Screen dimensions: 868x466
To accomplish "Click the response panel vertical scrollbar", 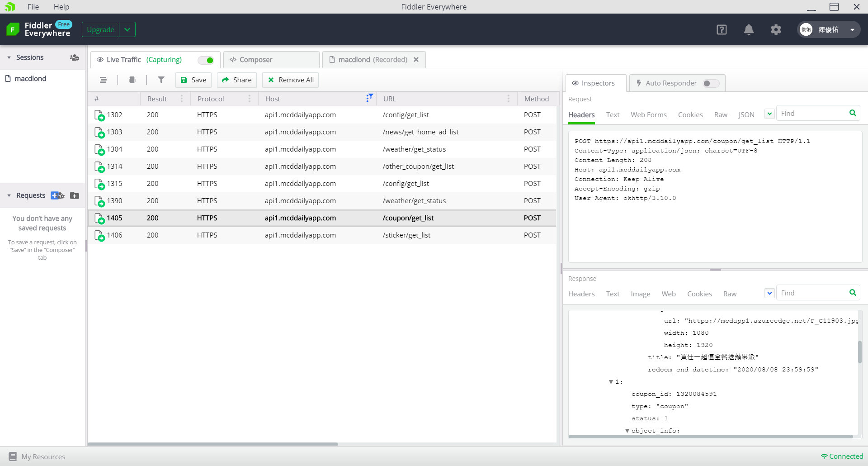I will click(x=859, y=352).
